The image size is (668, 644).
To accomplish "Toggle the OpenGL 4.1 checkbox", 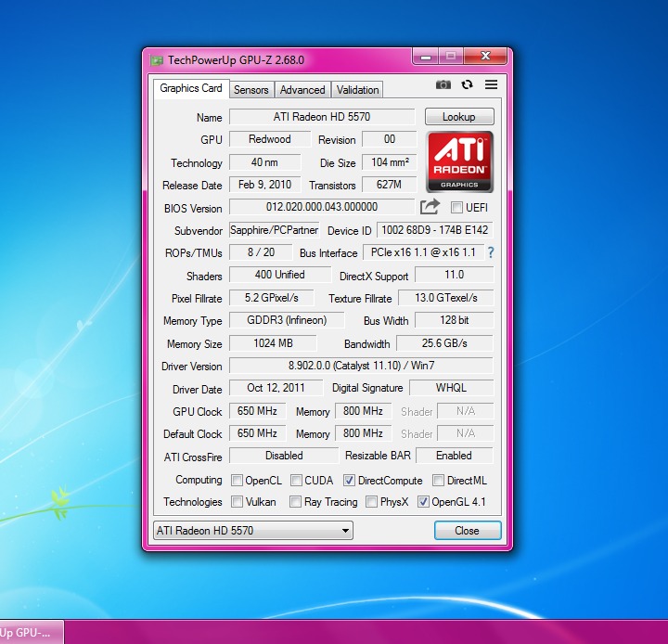I will click(423, 502).
